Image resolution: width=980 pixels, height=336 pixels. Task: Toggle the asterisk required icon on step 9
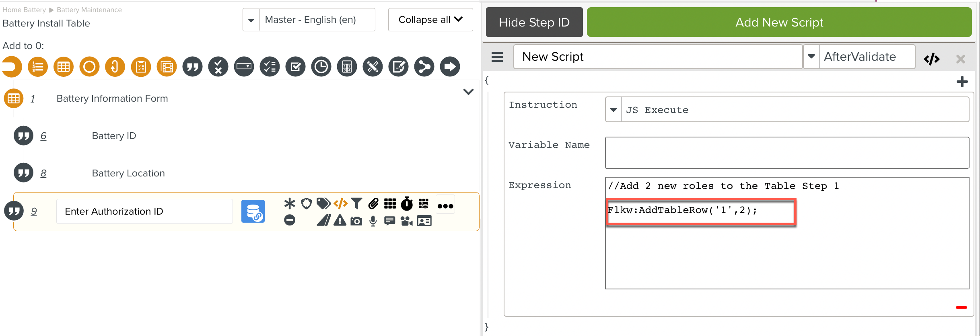tap(289, 204)
